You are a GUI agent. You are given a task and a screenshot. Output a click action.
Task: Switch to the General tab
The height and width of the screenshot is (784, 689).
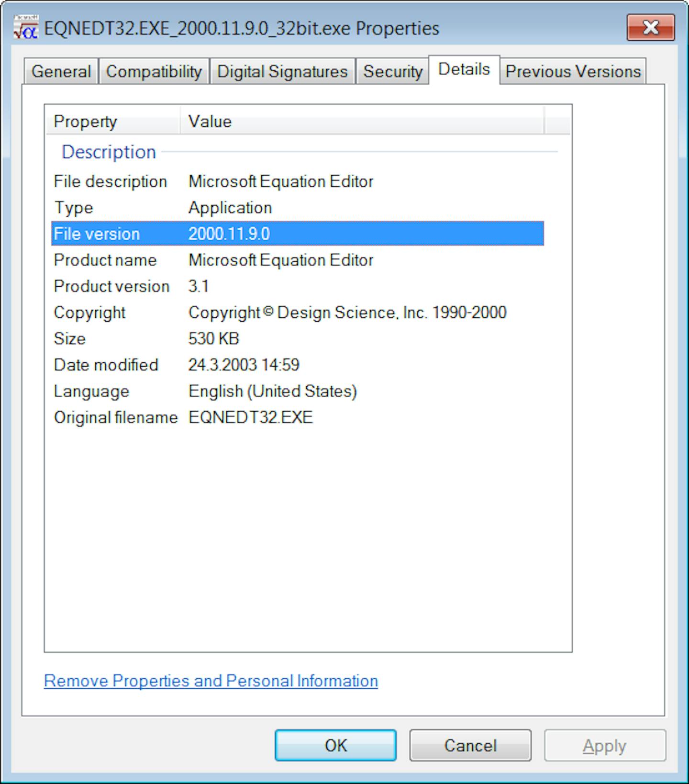pos(61,71)
